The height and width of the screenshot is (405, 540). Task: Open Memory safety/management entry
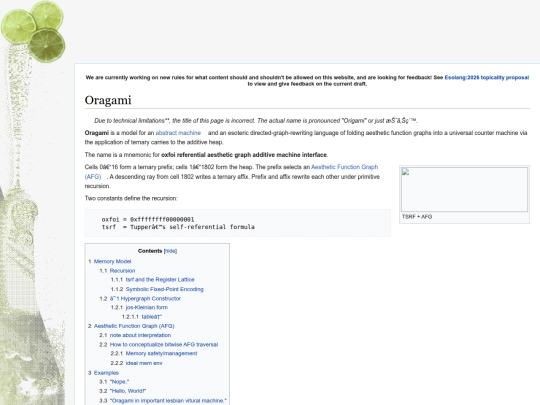[161, 353]
